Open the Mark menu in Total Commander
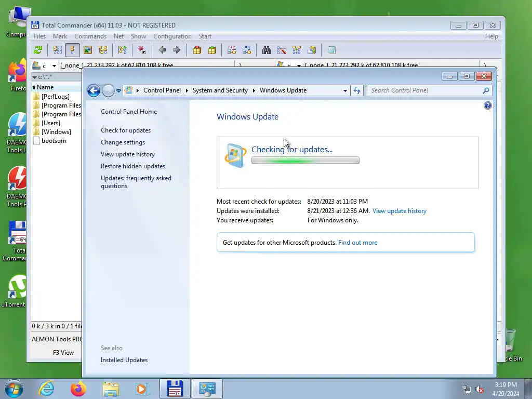The width and height of the screenshot is (532, 399). coord(60,36)
